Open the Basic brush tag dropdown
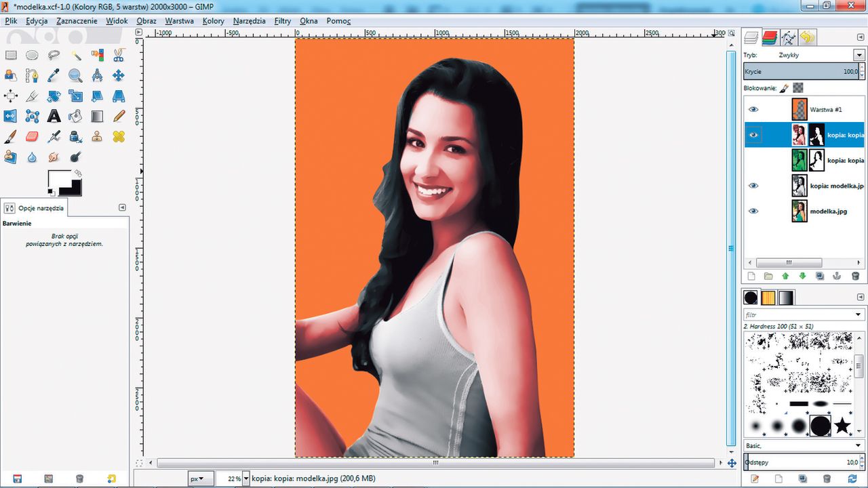Viewport: 868px width, 488px height. click(x=803, y=445)
